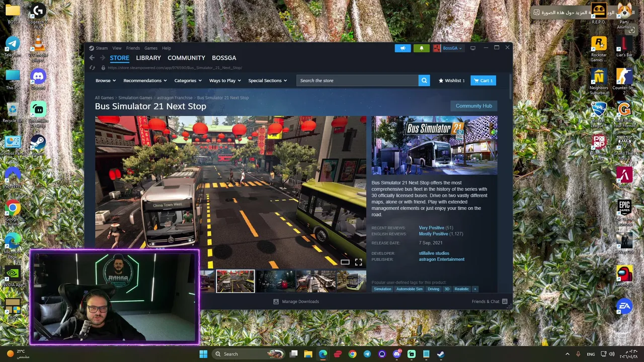Click the store search magnifier button
The image size is (644, 362).
pyautogui.click(x=424, y=80)
